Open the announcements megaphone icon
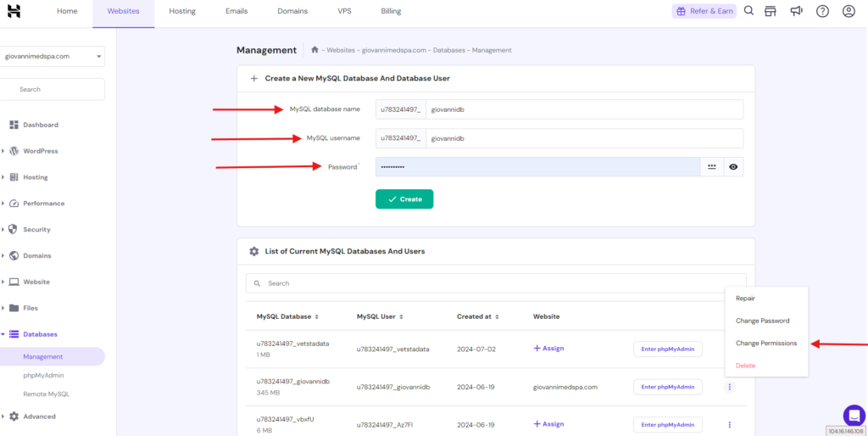This screenshot has width=868, height=436. 797,11
